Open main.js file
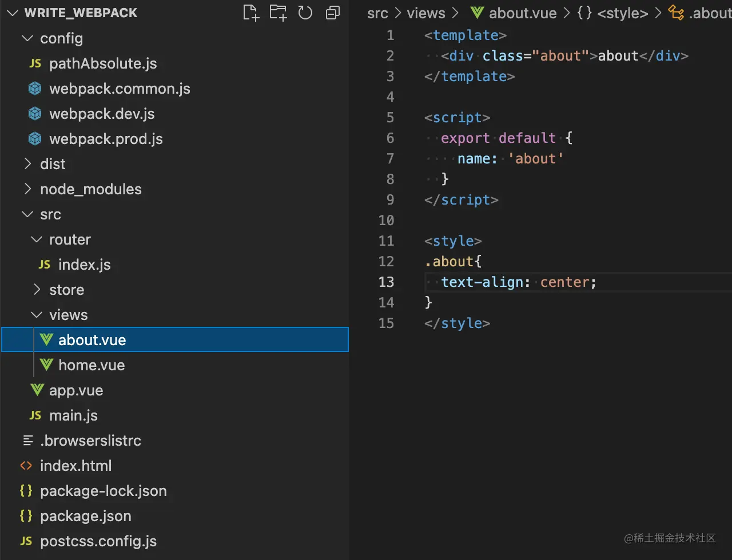732x560 pixels. (x=174, y=415)
